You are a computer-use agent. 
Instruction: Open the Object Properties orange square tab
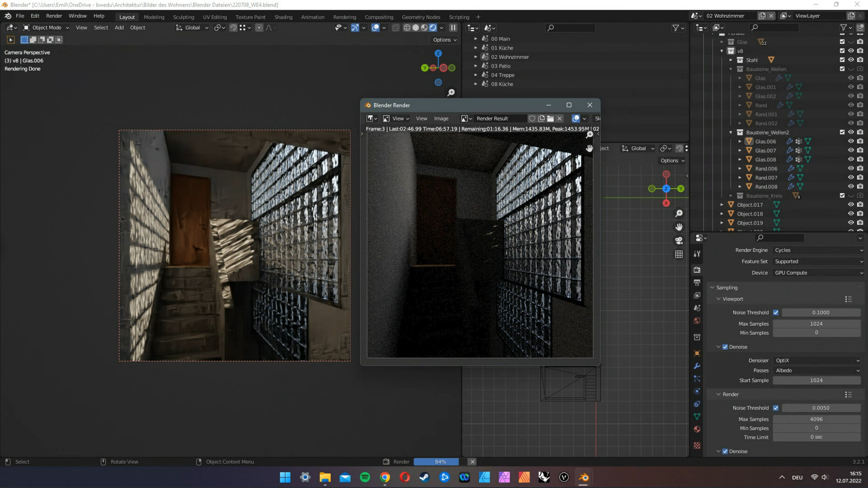[x=697, y=352]
